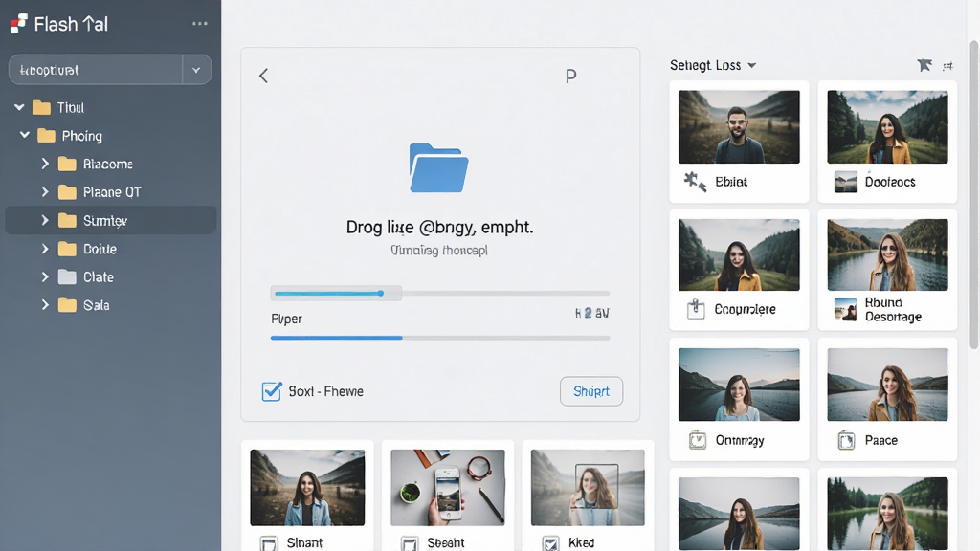Select the Sala folder icon
Viewport: 980px width, 551px height.
pyautogui.click(x=67, y=305)
